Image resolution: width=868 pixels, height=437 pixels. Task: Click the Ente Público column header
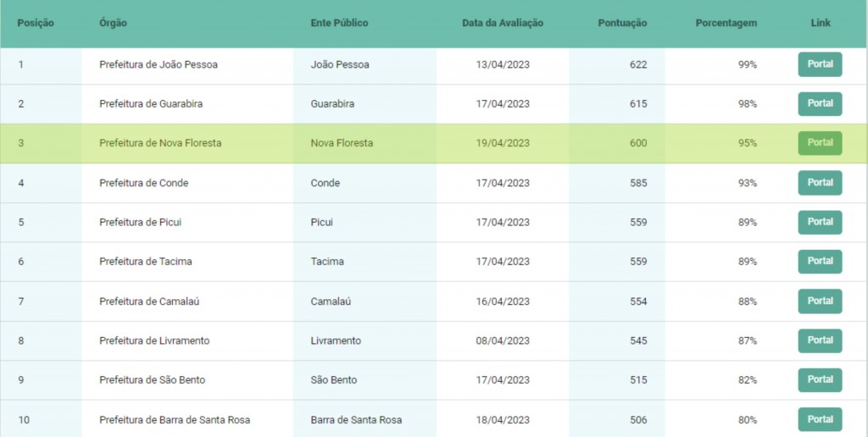click(339, 24)
